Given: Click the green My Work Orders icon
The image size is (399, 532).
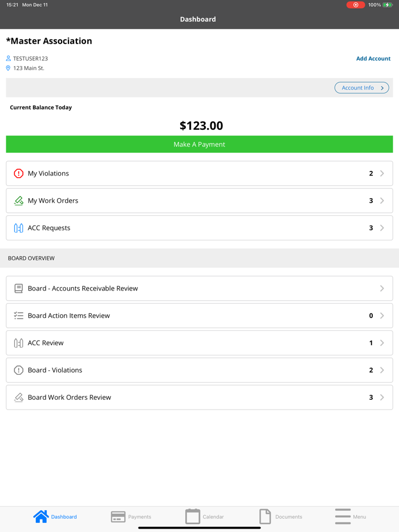Looking at the screenshot, I should [x=18, y=201].
